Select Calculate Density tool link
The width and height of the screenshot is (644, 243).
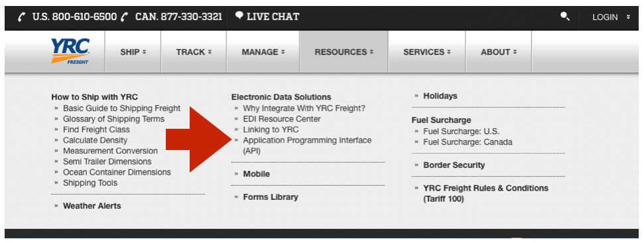click(x=96, y=140)
